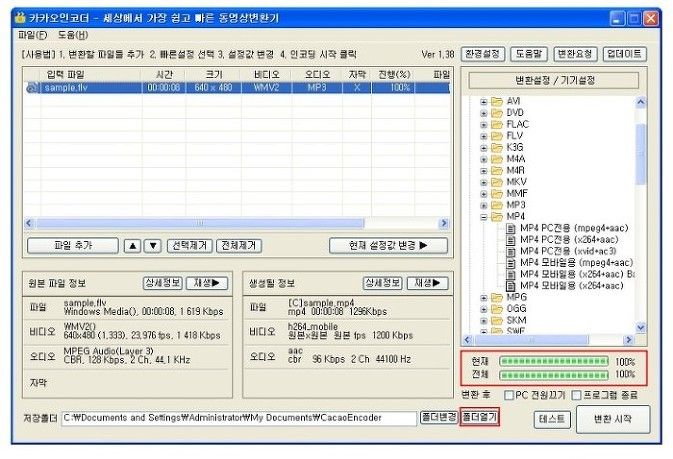Click the preset tree vertical scrollbar thumb
673x459 pixels.
tap(640, 153)
